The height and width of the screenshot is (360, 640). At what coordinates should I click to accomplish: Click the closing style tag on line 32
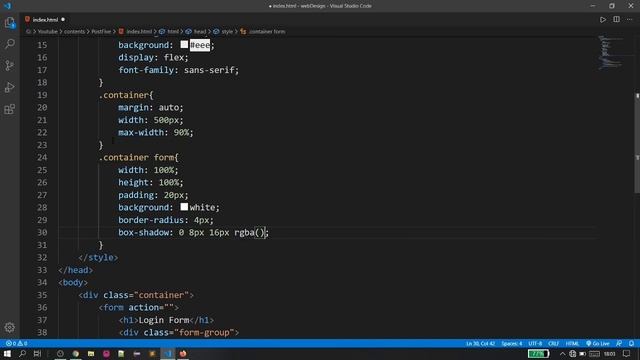[98, 258]
